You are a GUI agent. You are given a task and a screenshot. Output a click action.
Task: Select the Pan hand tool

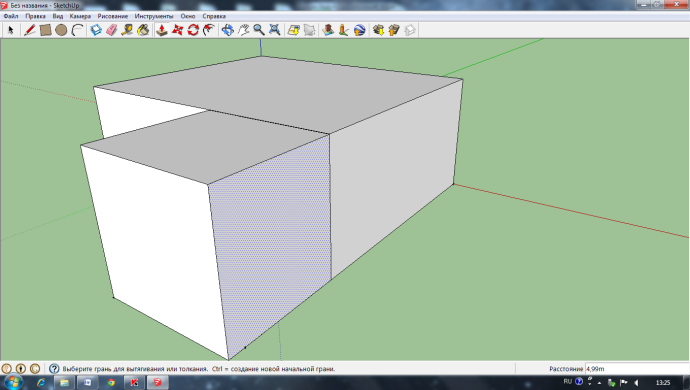pyautogui.click(x=243, y=30)
